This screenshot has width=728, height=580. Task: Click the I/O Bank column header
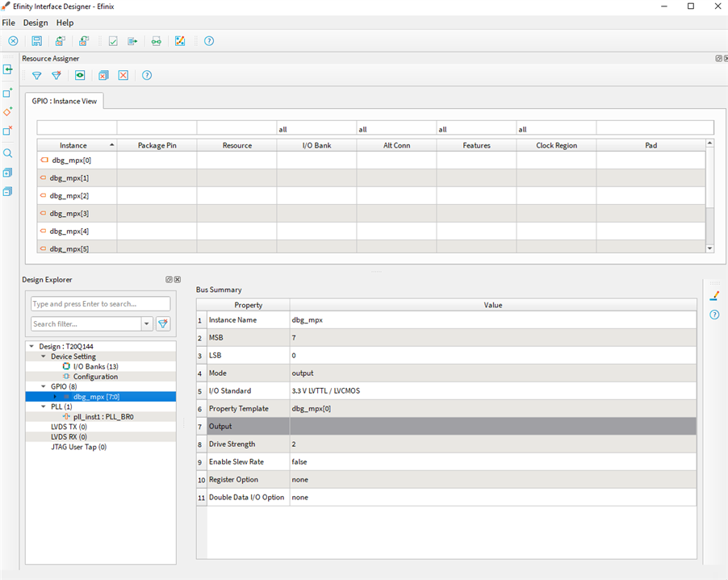point(316,145)
